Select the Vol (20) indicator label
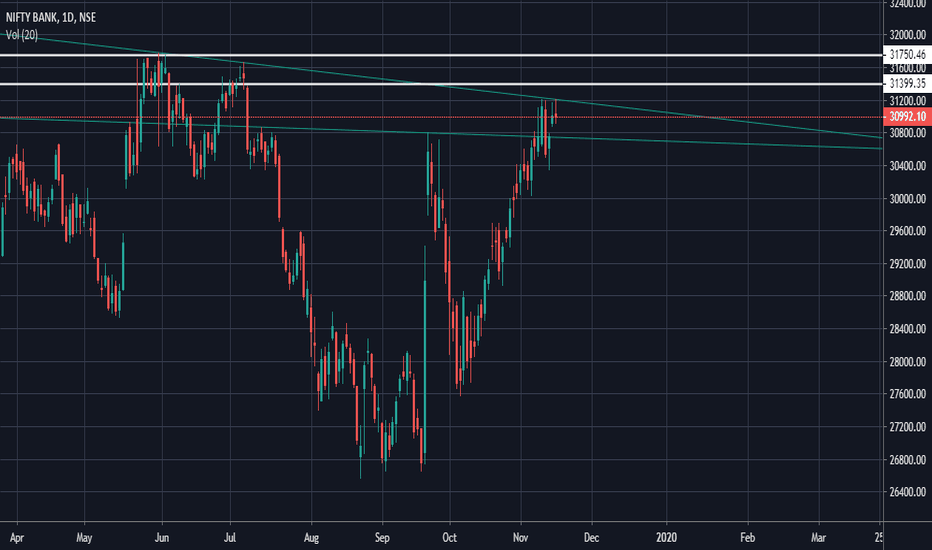 tap(22, 35)
